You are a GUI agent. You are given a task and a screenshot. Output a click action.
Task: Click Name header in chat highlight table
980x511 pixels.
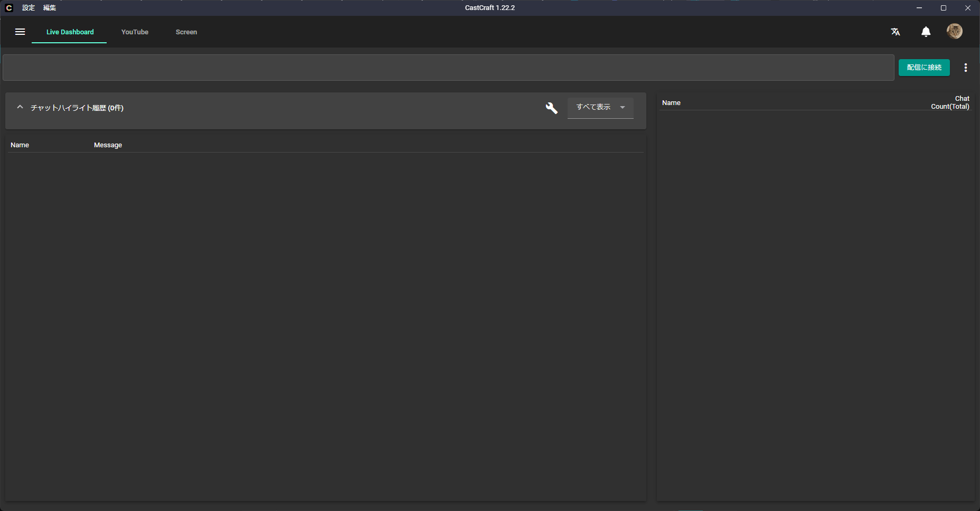click(20, 145)
